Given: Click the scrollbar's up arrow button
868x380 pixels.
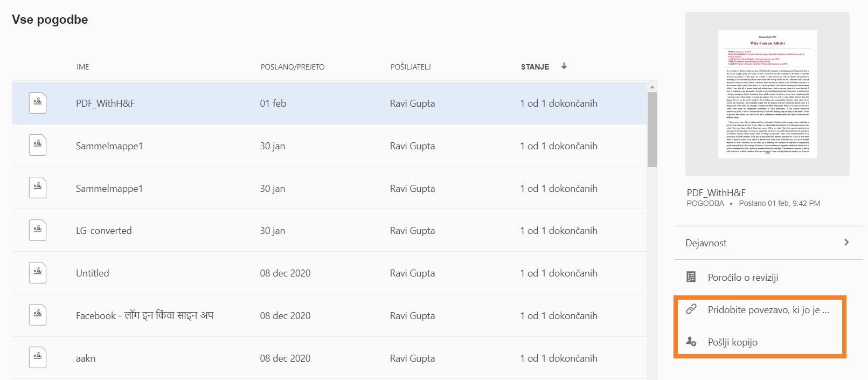Looking at the screenshot, I should 652,87.
